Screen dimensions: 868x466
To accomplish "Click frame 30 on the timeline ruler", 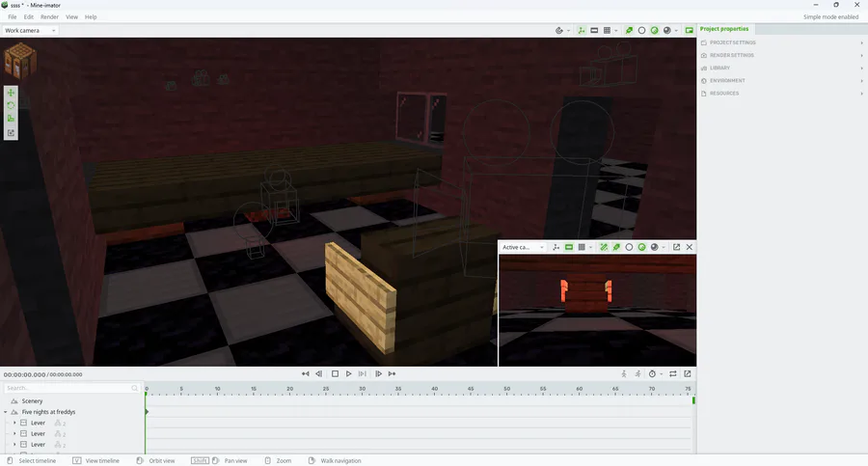I will [x=362, y=390].
